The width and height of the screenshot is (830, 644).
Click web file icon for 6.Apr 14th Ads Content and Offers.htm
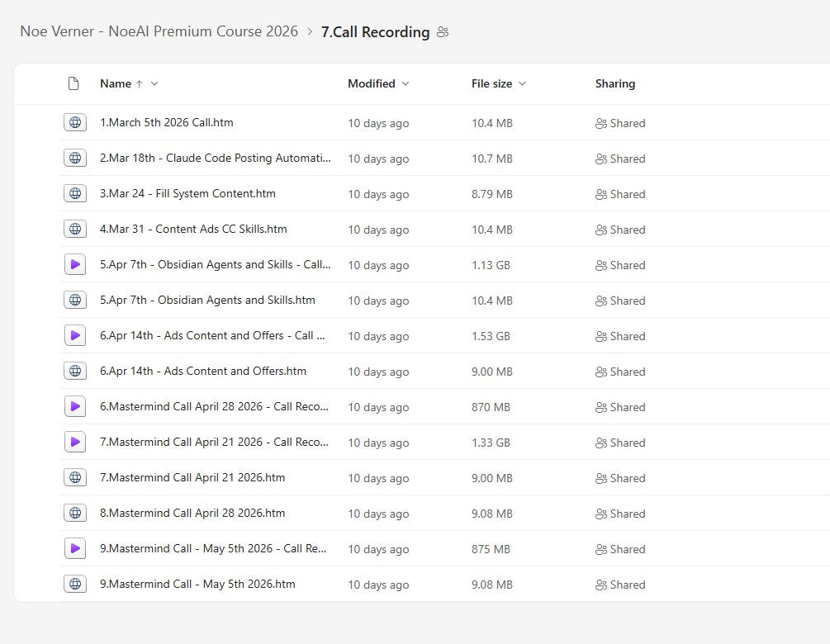click(75, 371)
